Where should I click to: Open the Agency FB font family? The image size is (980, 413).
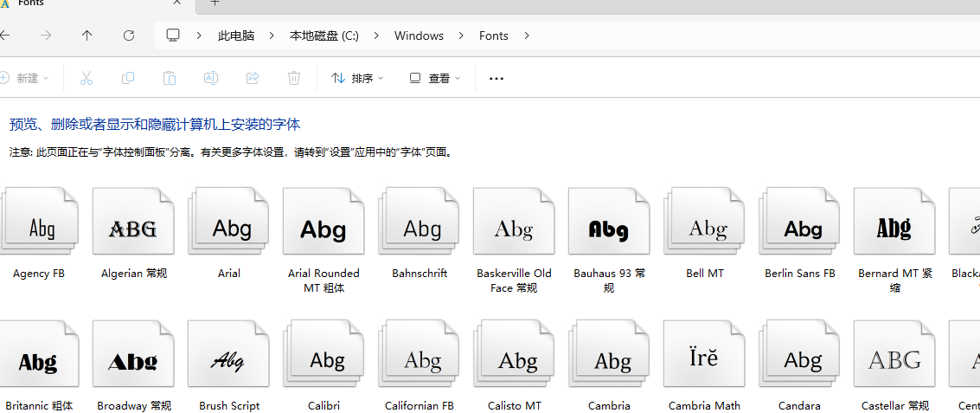pos(39,223)
